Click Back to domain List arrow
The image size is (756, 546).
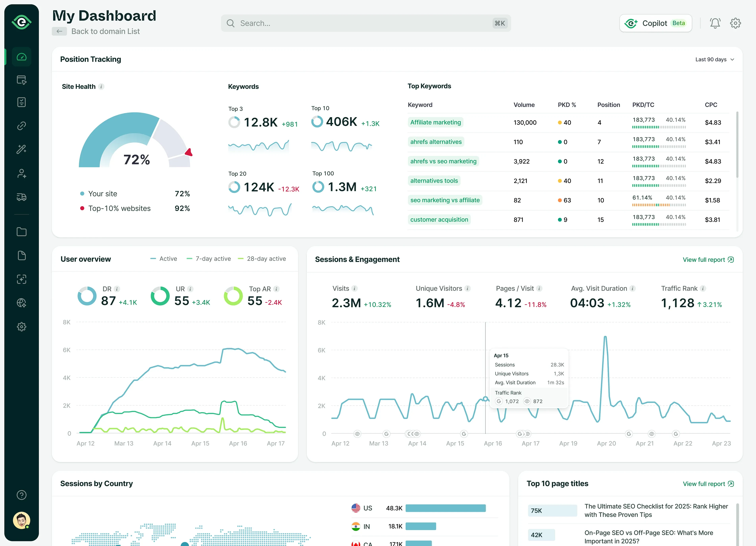(x=59, y=31)
